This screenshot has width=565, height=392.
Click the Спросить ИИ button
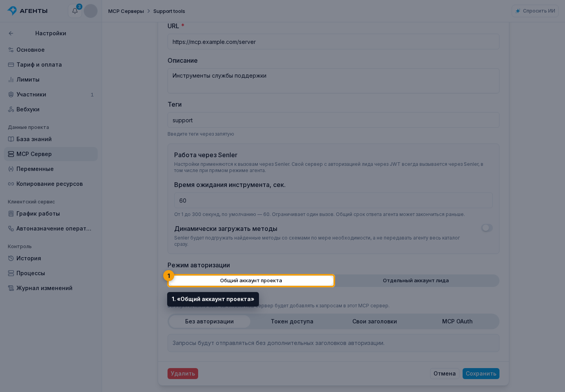(535, 11)
